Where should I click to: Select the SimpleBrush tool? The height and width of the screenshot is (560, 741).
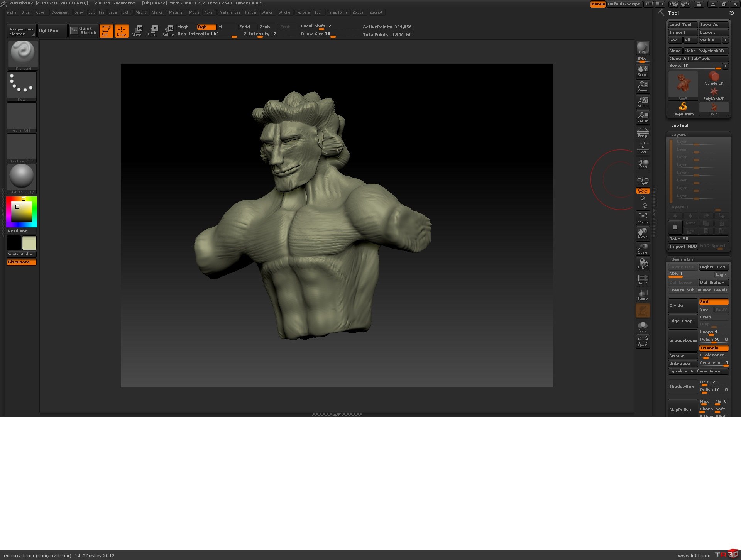[683, 109]
